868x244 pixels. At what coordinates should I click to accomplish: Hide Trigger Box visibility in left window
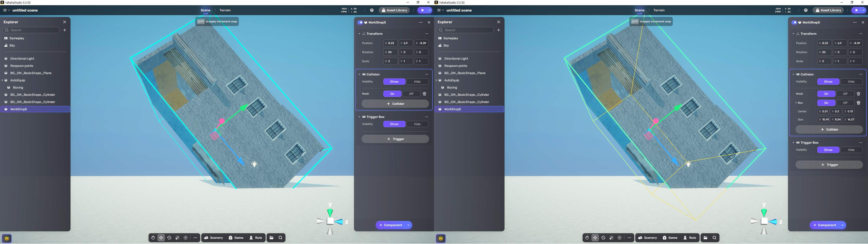(x=417, y=124)
